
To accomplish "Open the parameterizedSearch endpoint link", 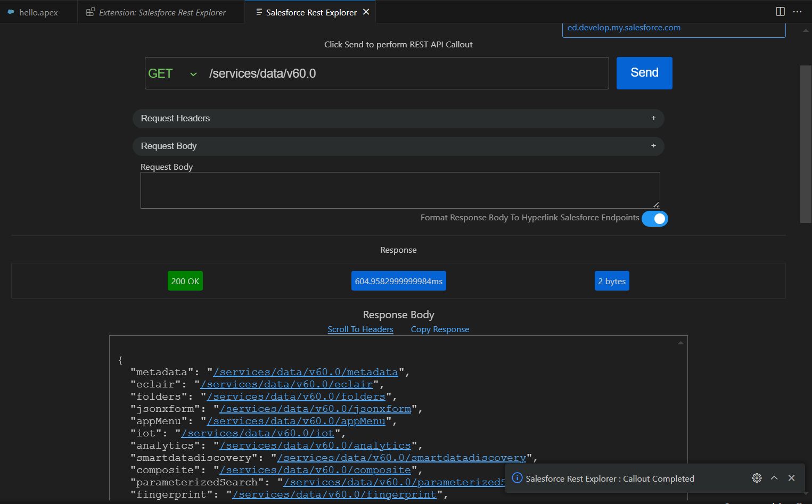I will click(x=394, y=482).
